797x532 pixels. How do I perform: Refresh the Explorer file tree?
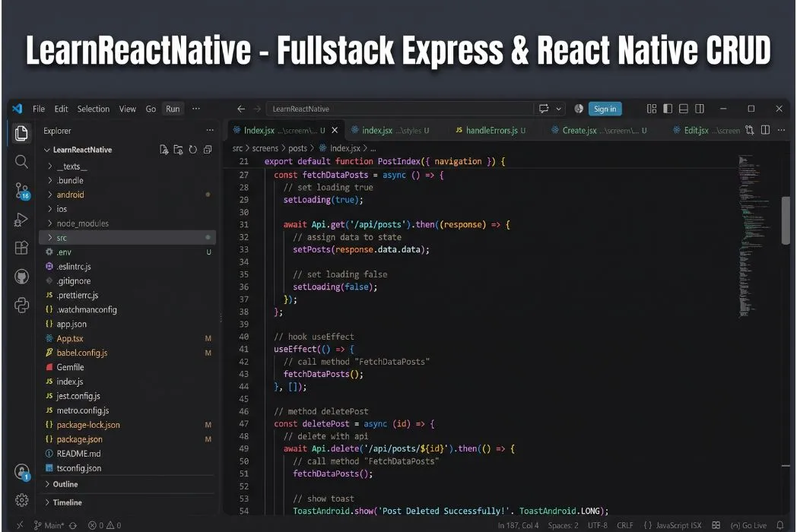pyautogui.click(x=192, y=150)
